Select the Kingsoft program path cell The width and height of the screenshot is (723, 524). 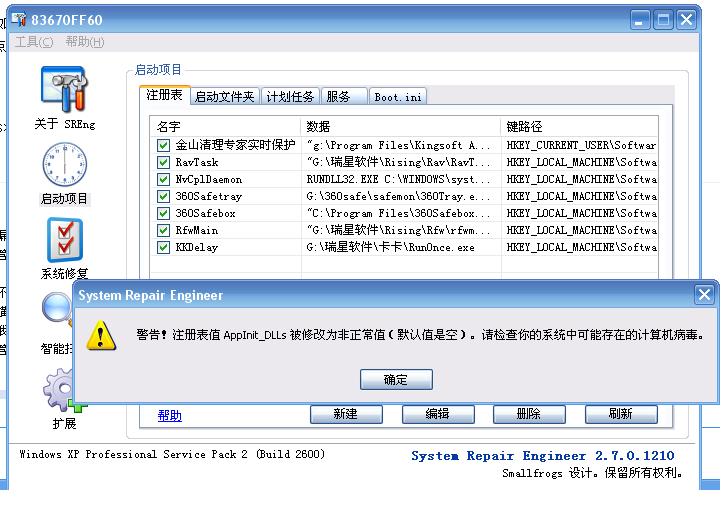tap(400, 145)
